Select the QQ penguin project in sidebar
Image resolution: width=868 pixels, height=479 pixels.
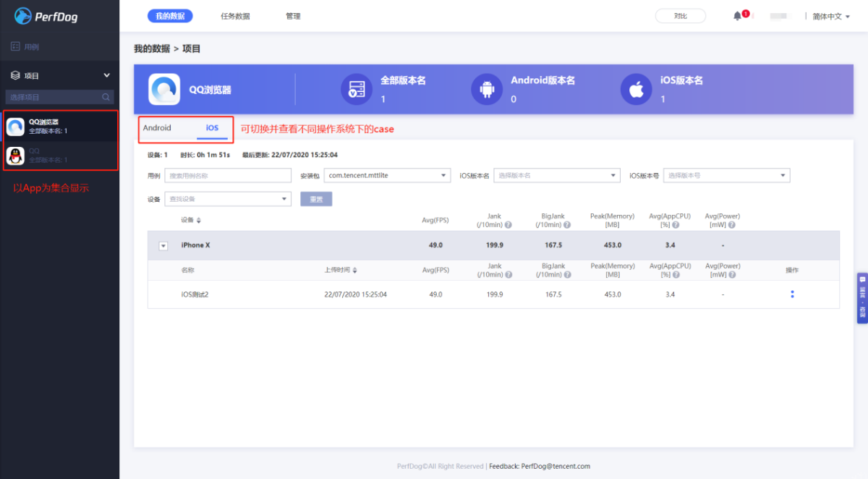click(x=16, y=155)
